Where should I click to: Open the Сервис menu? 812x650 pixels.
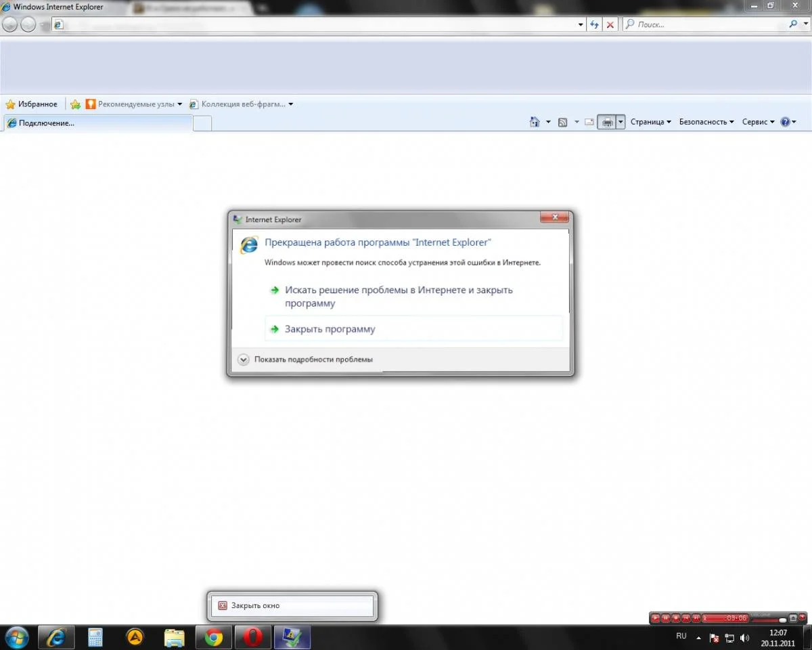(759, 122)
